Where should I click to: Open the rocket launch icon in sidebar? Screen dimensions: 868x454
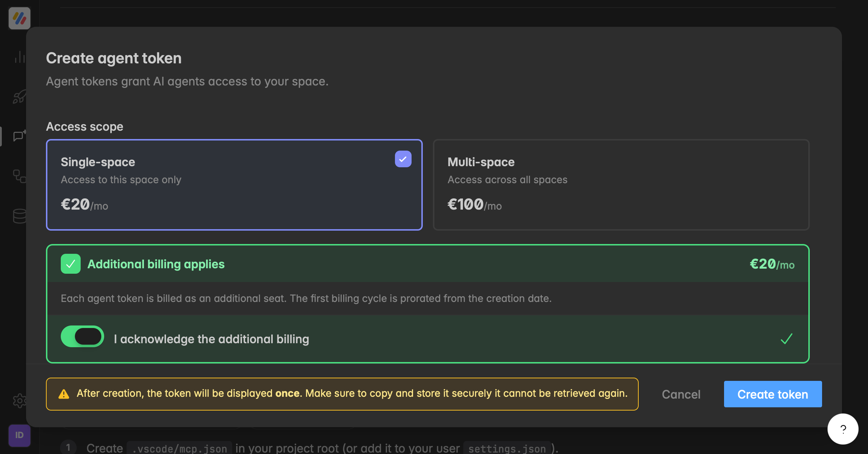coord(20,97)
